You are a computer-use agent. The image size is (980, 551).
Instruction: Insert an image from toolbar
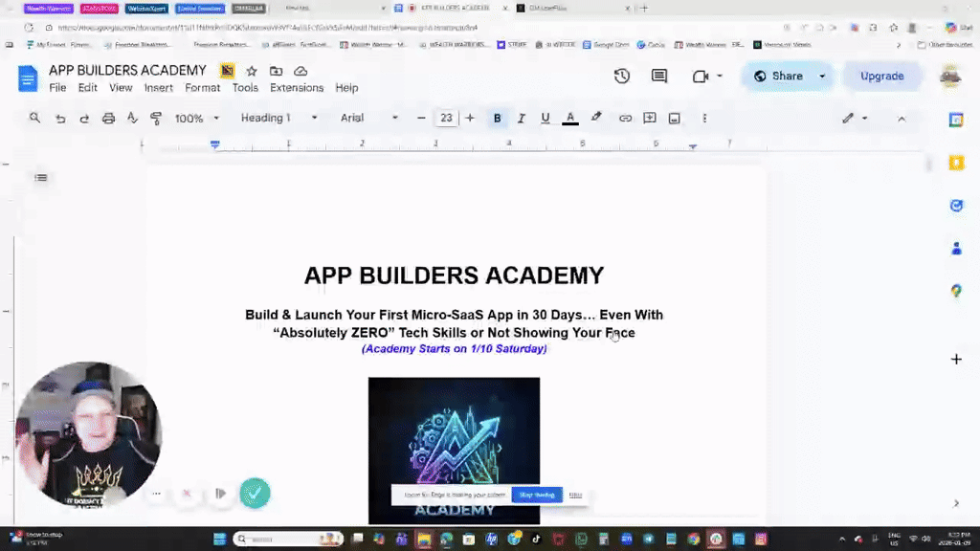(x=674, y=118)
